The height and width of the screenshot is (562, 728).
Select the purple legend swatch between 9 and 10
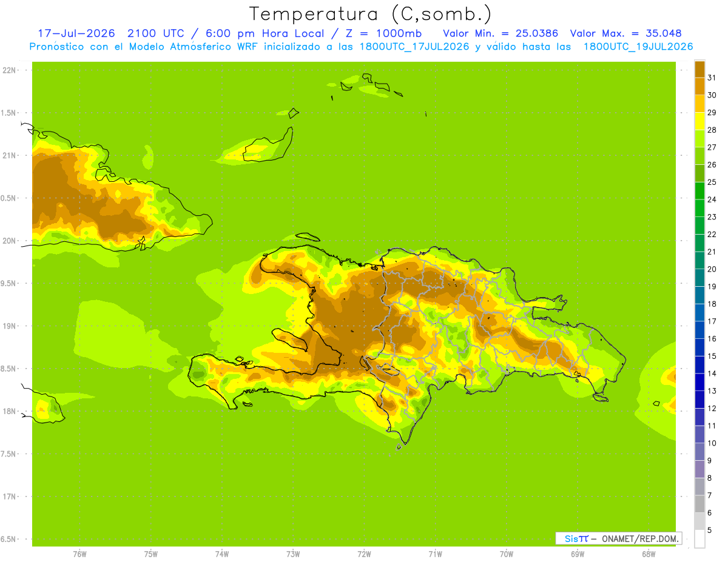pyautogui.click(x=699, y=452)
